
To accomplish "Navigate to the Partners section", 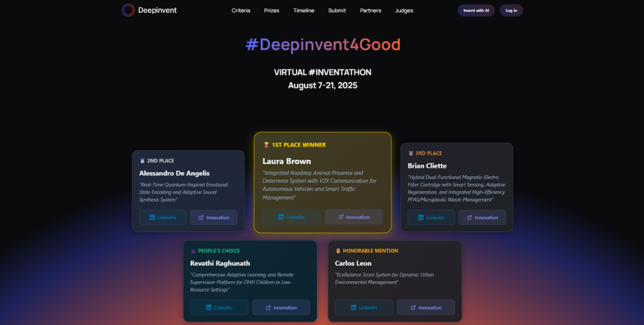I will pos(370,10).
